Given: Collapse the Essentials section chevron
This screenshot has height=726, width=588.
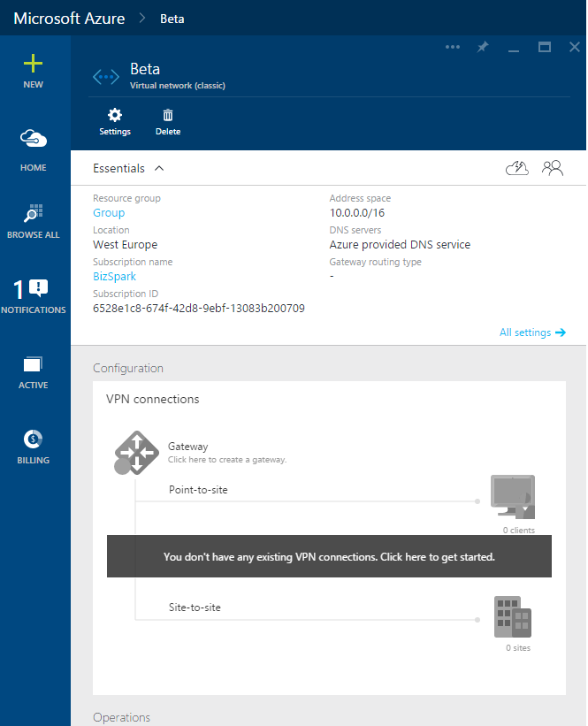Looking at the screenshot, I should pyautogui.click(x=159, y=168).
